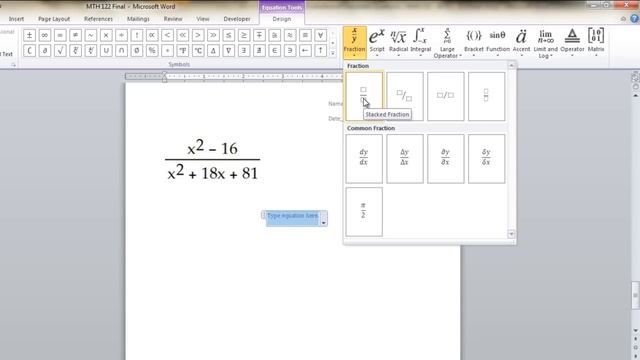Insert the delta y over delta x fraction
Viewport: 640px width, 360px height.
click(x=405, y=159)
